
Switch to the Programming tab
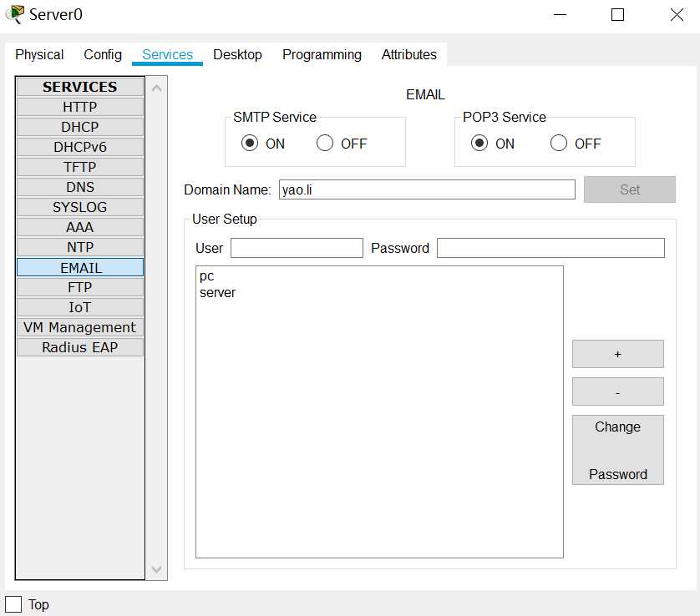(x=322, y=54)
